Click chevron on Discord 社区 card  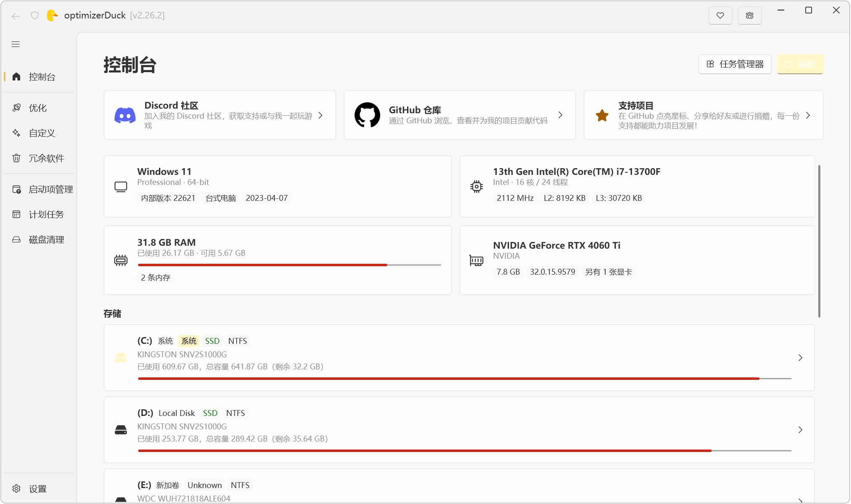321,115
